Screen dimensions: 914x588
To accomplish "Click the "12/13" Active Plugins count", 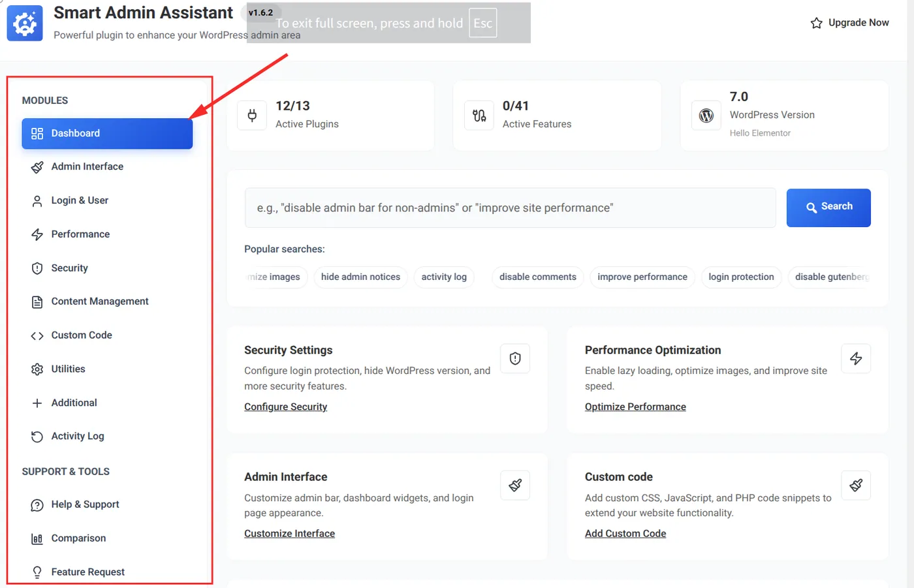I will [292, 106].
